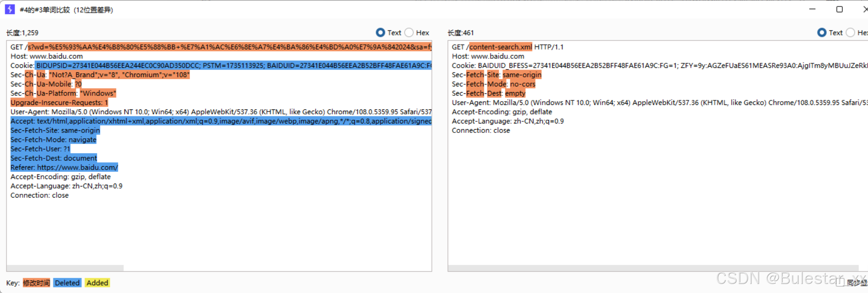Screen dimensions: 868x293
Task: Click the Burp Suite lightning icon in title bar
Action: coord(10,9)
